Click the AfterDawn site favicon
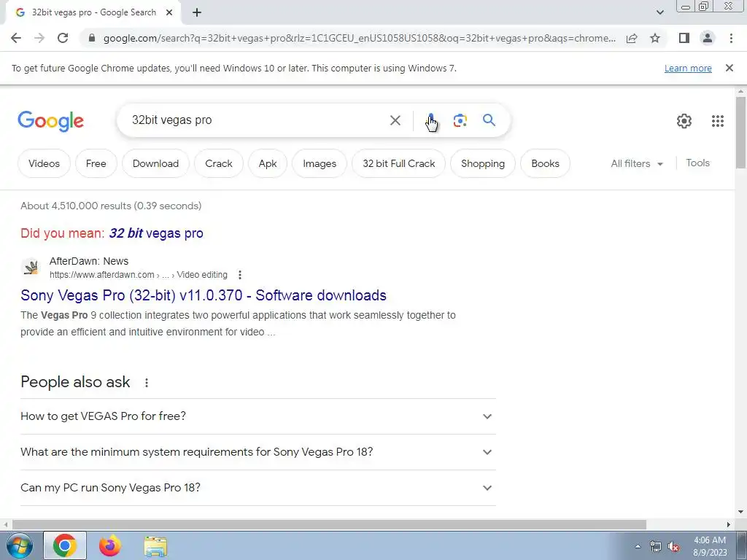This screenshot has height=560, width=747. coord(31,267)
